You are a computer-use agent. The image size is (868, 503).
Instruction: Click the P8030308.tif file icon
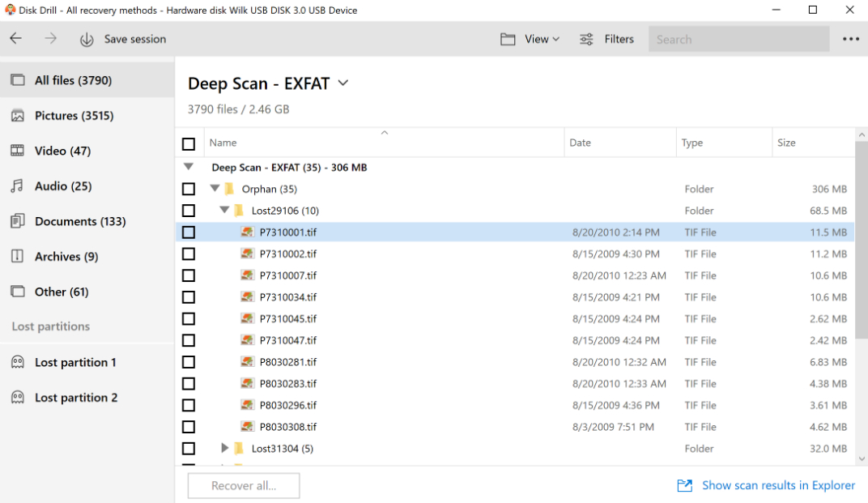(x=248, y=427)
